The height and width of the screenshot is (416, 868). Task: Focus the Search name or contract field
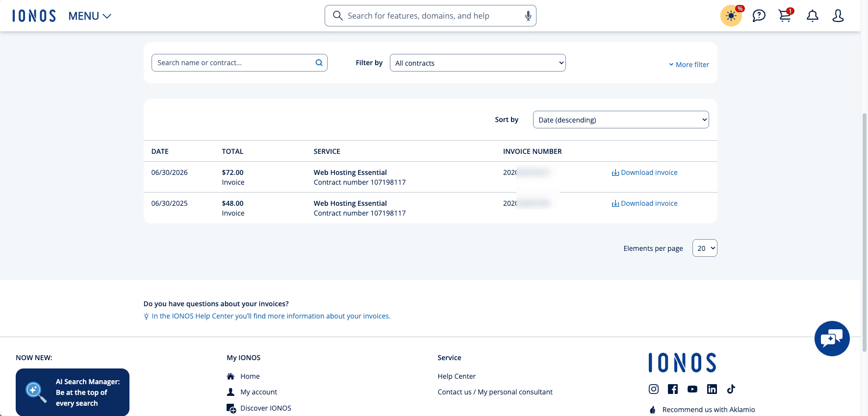click(239, 63)
